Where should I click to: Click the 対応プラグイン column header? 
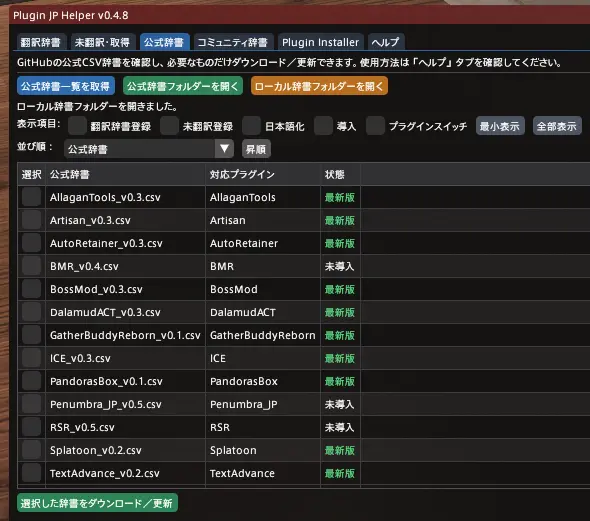point(263,174)
